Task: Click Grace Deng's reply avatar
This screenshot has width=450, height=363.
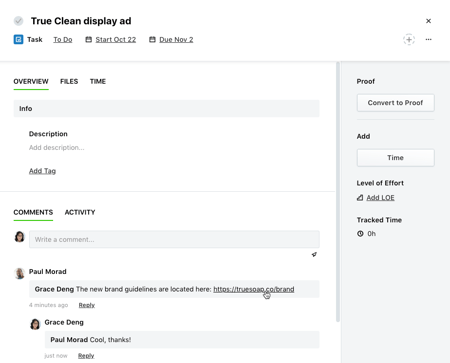Action: [35, 324]
